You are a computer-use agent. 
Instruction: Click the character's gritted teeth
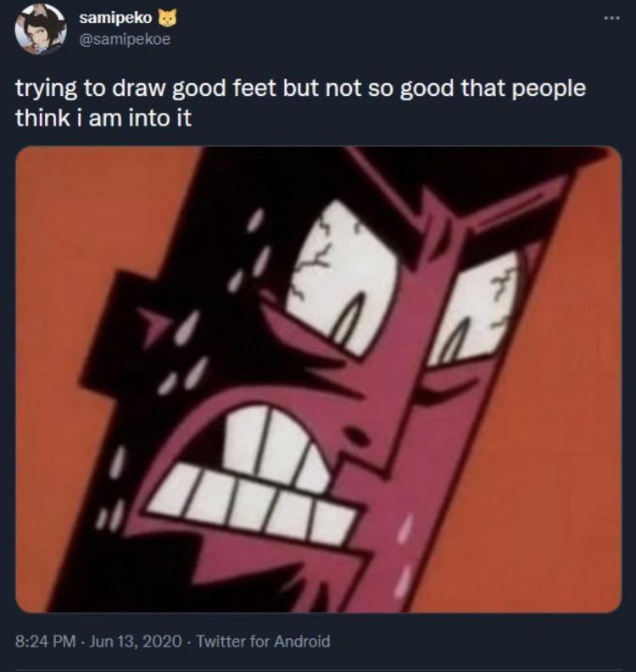[x=254, y=475]
